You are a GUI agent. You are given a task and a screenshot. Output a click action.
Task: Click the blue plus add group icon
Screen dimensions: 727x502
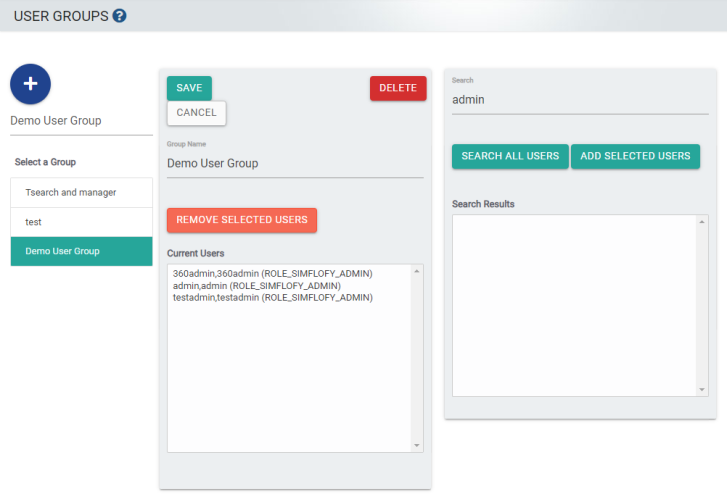click(x=30, y=85)
